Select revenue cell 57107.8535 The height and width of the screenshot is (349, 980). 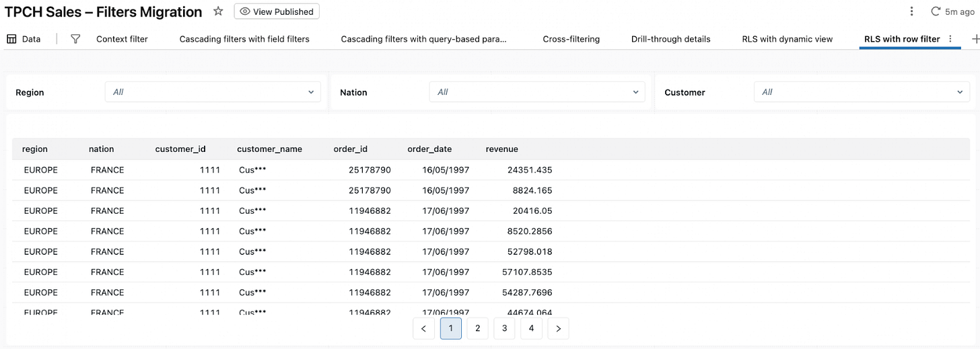click(x=527, y=272)
